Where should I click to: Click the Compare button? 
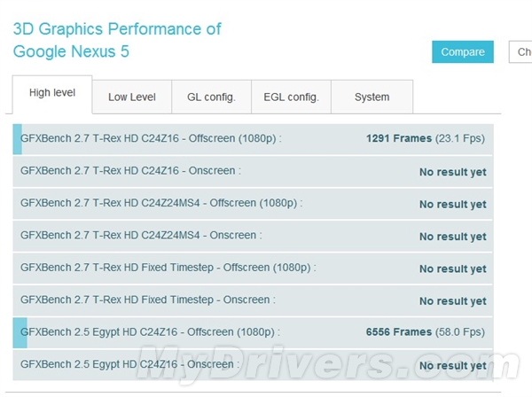click(x=463, y=52)
